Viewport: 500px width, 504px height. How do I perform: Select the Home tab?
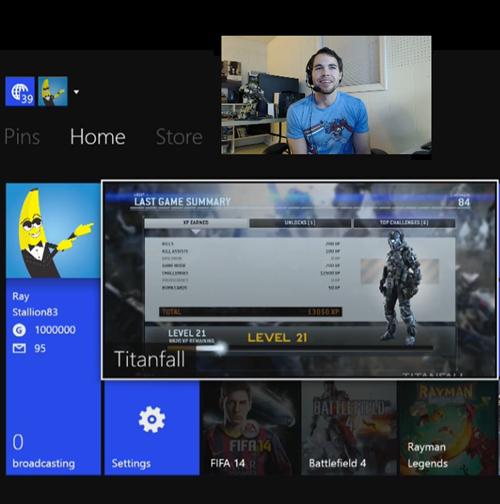click(x=98, y=137)
